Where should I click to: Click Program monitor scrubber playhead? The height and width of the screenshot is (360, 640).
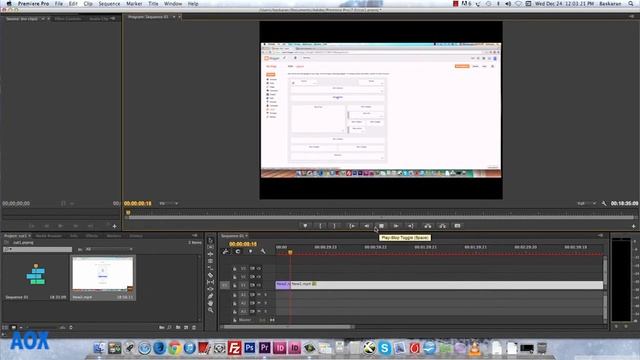tap(128, 212)
